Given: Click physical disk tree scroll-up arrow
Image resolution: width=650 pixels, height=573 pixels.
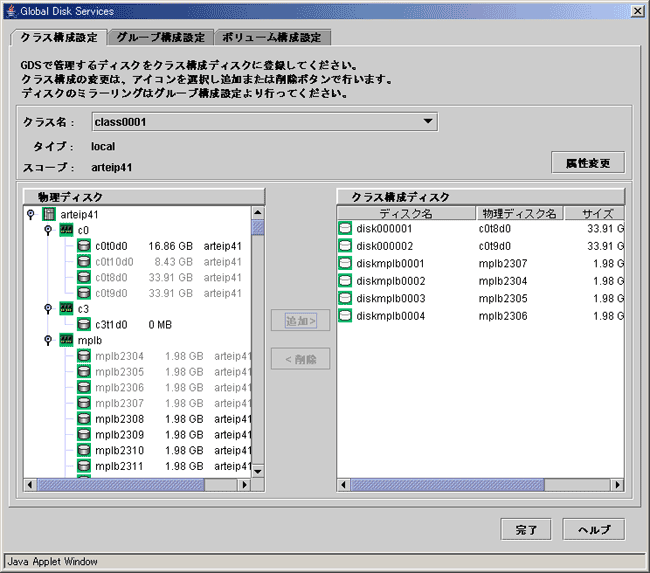Looking at the screenshot, I should point(258,213).
